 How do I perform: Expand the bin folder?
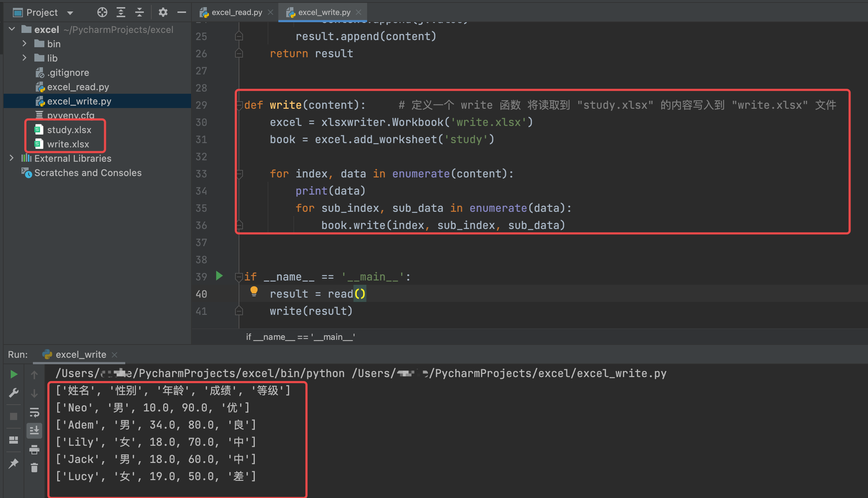24,43
